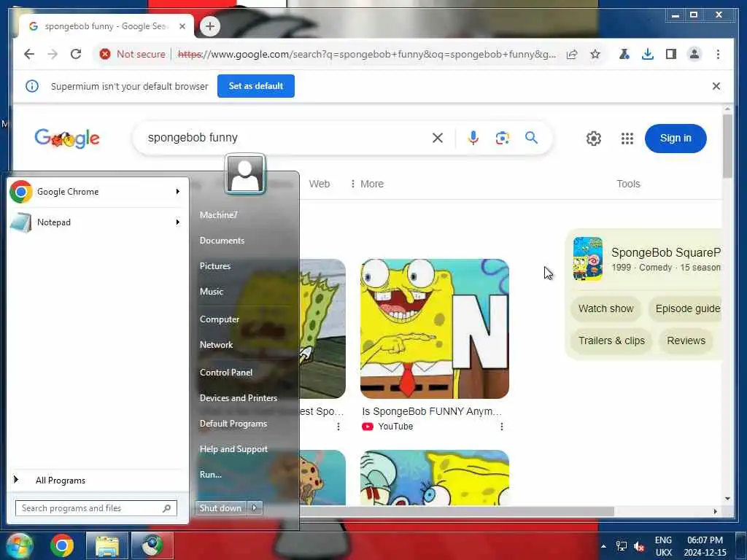Click the SpongeBob SquarePants show poster thumbnail
This screenshot has height=560, width=747.
click(588, 259)
